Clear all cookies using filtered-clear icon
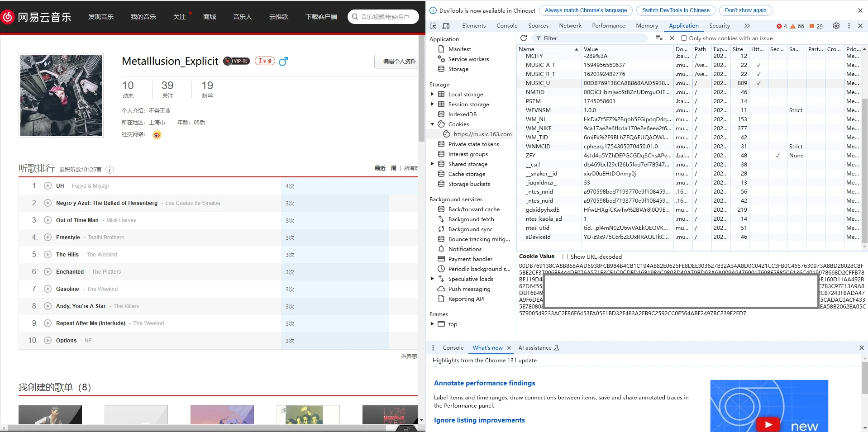868x432 pixels. pos(659,38)
